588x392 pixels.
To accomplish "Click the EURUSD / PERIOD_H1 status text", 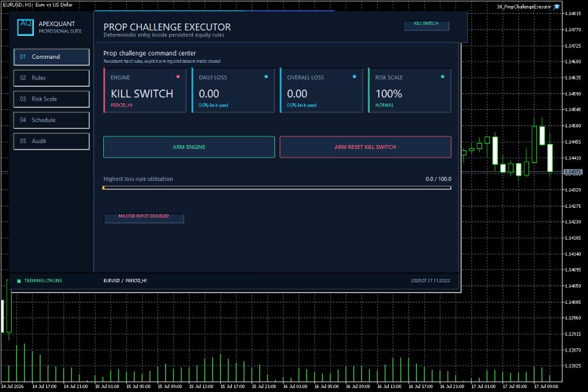I will click(x=125, y=280).
